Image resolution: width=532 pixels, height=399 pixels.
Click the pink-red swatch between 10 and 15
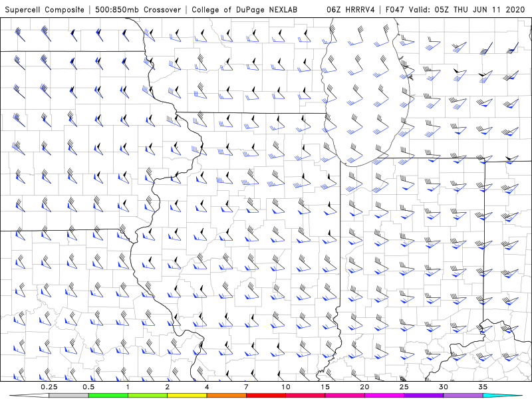click(305, 396)
